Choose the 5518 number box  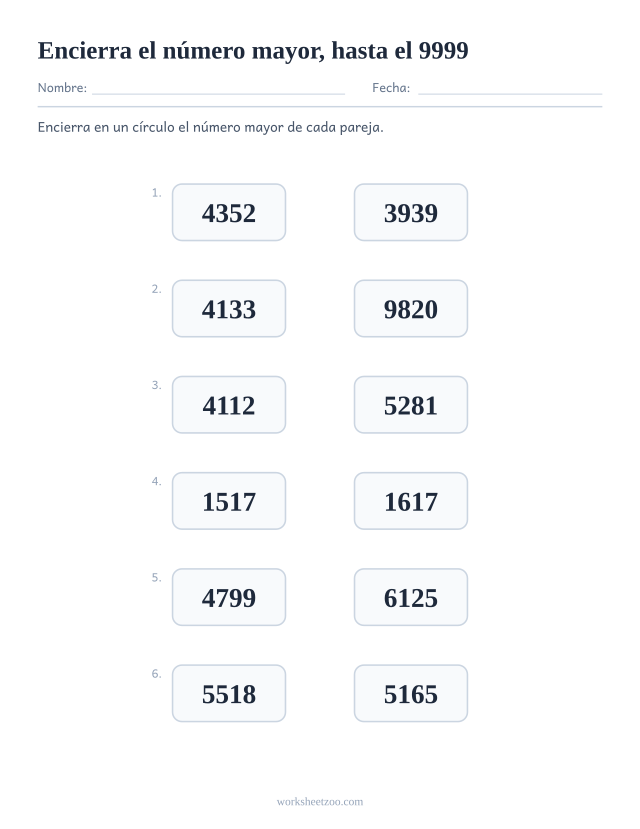click(229, 694)
